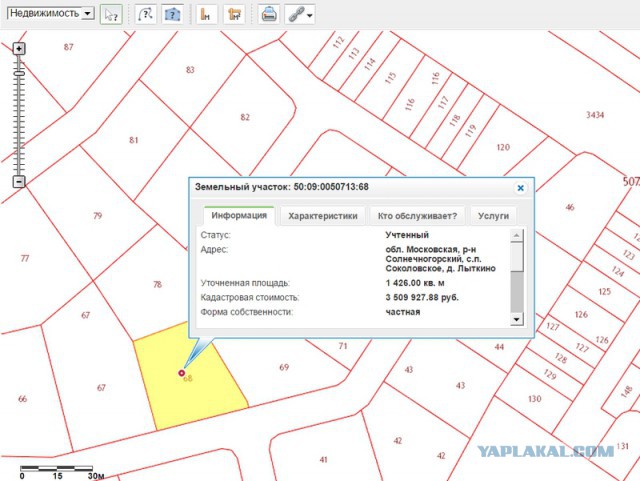Select the path query tool
The width and height of the screenshot is (640, 481).
pos(146,14)
